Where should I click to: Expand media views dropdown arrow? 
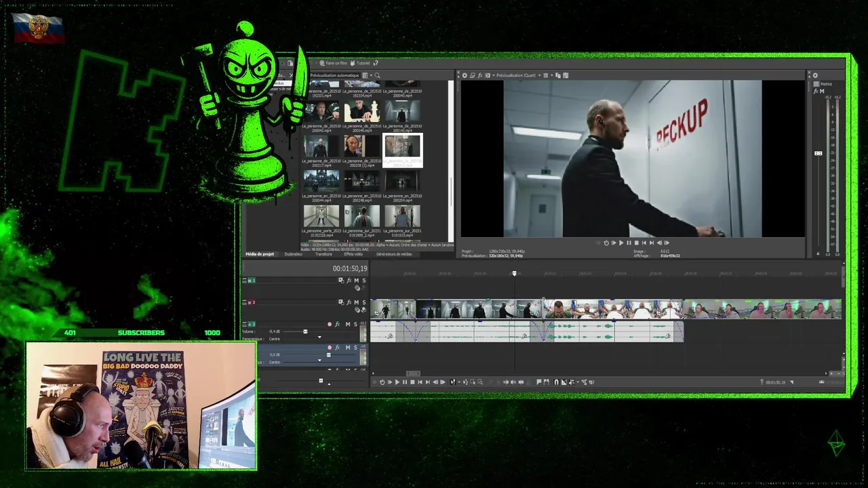pos(371,75)
